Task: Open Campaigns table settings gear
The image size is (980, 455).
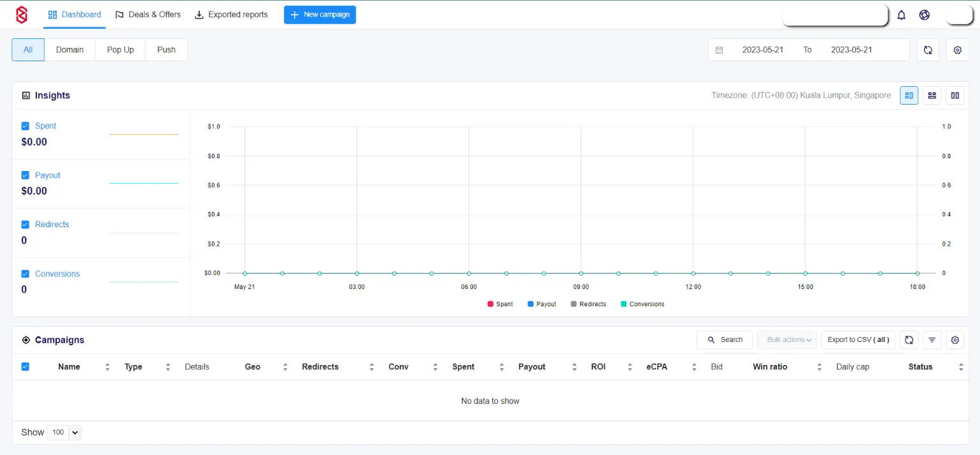Action: click(x=954, y=340)
